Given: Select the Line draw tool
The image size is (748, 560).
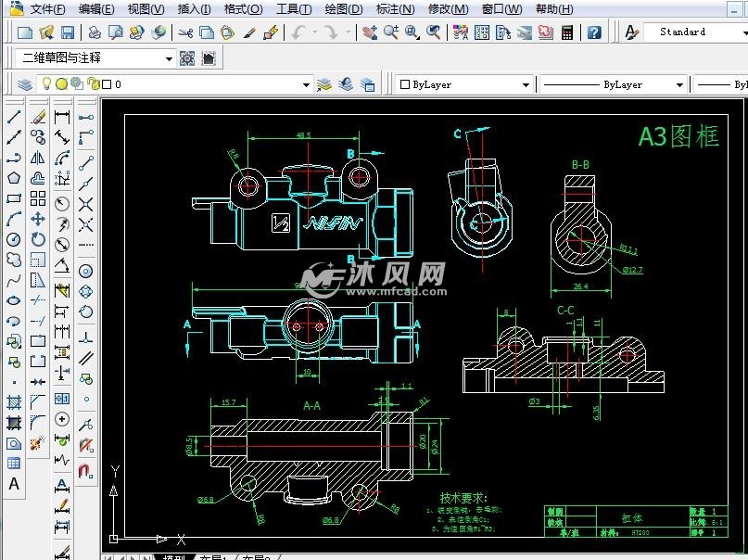Looking at the screenshot, I should 14,118.
